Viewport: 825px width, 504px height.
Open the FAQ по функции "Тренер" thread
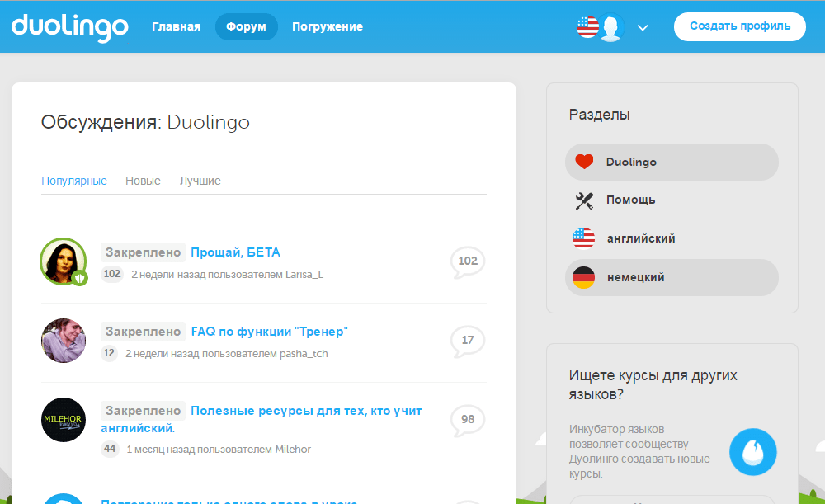pos(270,332)
